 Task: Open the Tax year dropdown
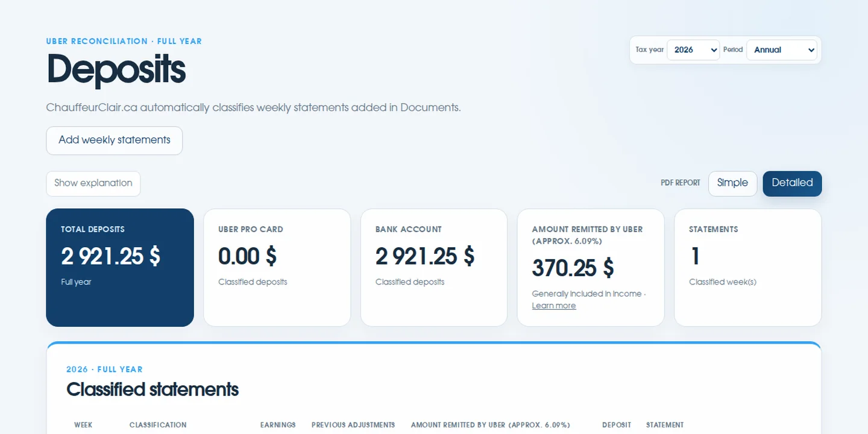pos(693,50)
